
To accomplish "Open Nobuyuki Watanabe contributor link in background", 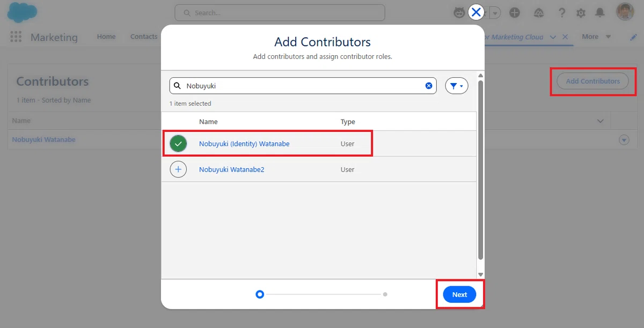I will [44, 139].
